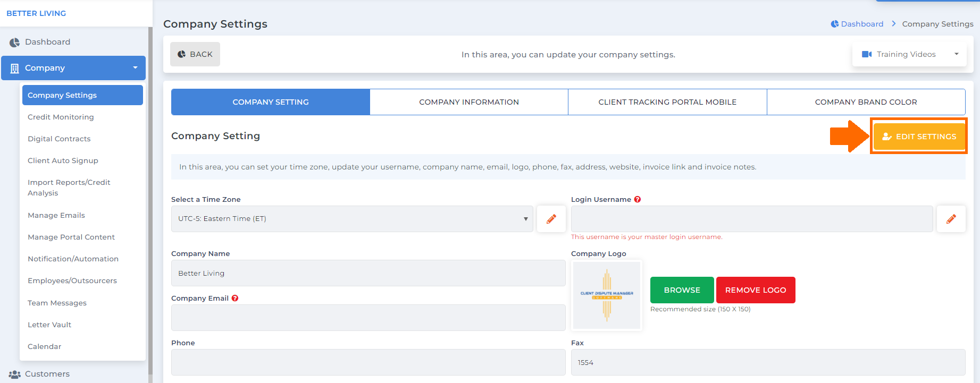Click the "Company Setting" section heading
Image resolution: width=980 pixels, height=383 pixels.
pyautogui.click(x=215, y=136)
